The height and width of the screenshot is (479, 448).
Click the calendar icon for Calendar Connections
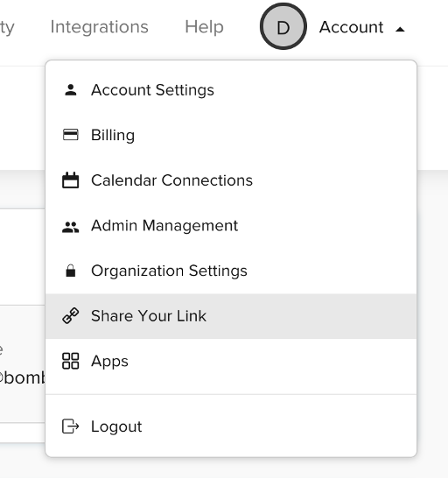click(71, 180)
